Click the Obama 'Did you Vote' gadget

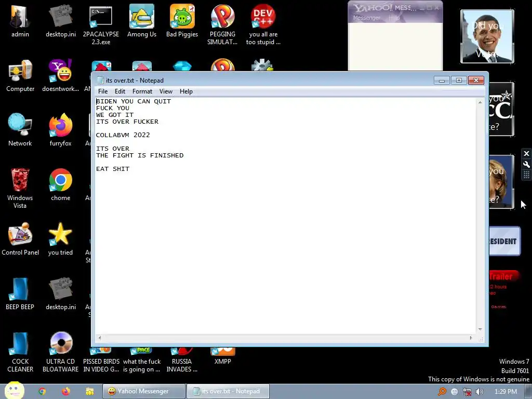pos(487,36)
